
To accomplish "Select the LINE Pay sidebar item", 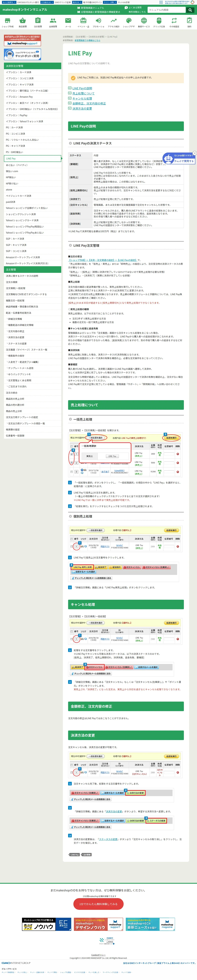I will [32, 158].
